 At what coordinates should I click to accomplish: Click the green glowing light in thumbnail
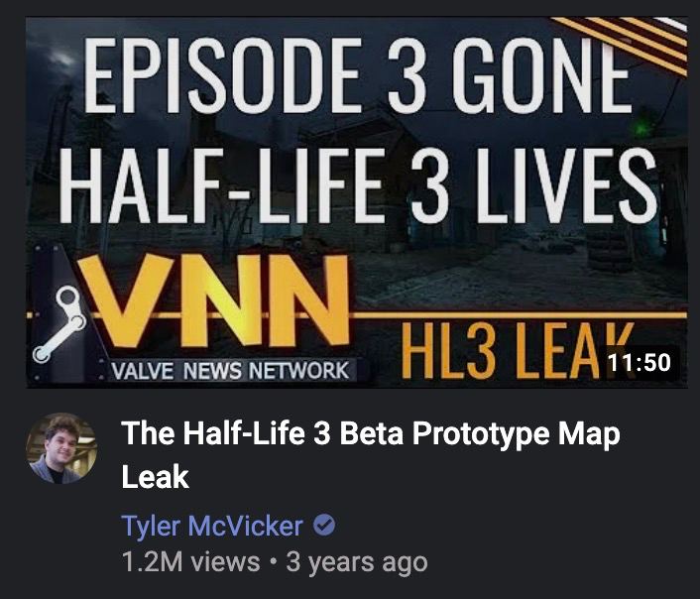pyautogui.click(x=642, y=129)
